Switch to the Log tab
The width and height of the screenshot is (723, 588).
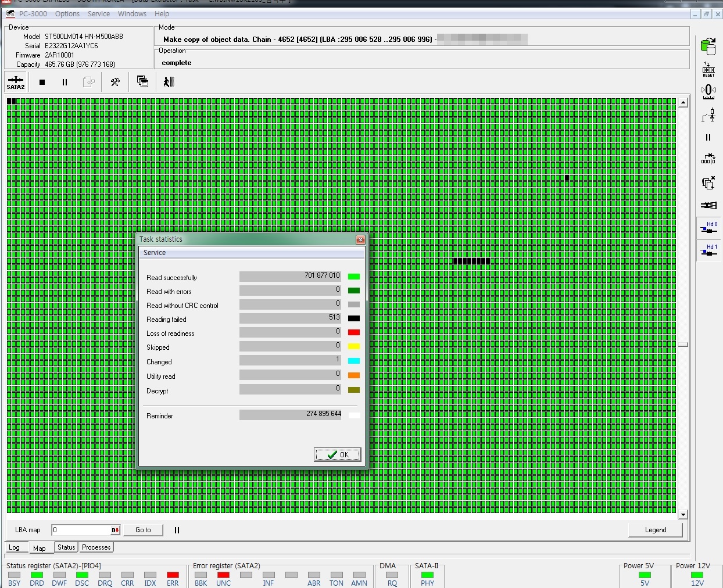click(x=15, y=547)
